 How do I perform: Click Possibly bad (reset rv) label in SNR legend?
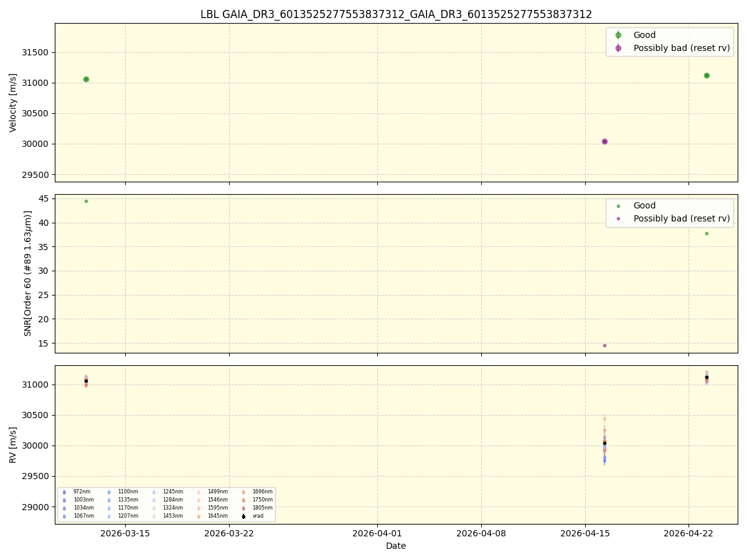(682, 218)
